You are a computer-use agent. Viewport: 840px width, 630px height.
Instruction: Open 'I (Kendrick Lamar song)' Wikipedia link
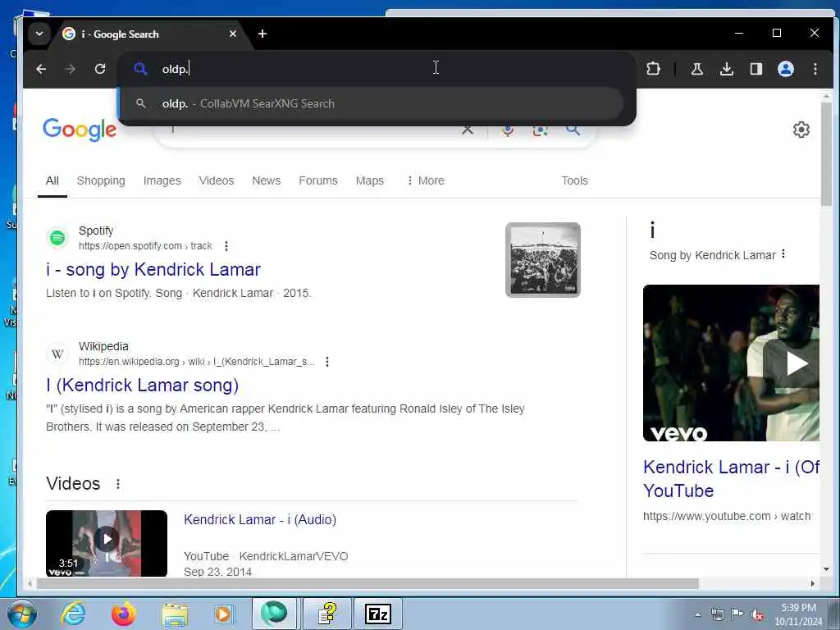pos(143,386)
